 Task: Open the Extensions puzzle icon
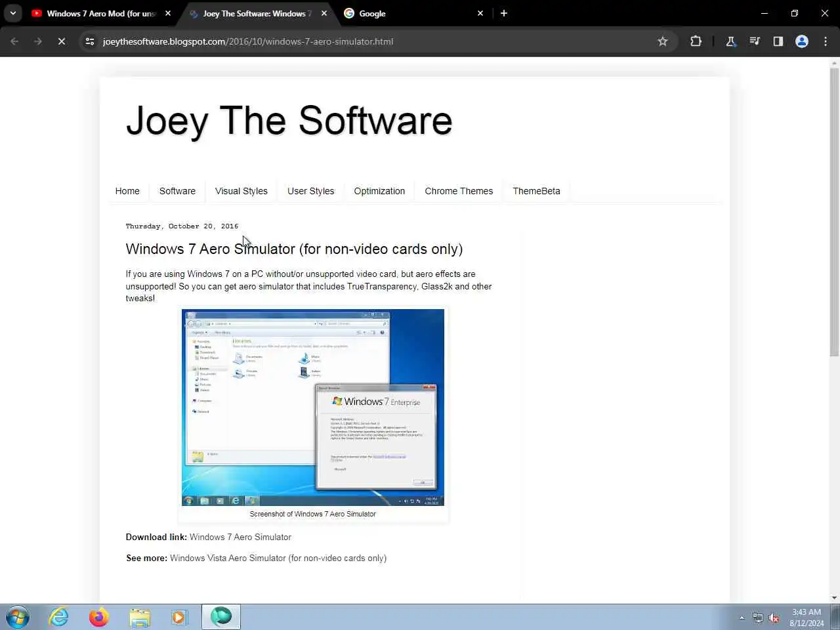pos(696,41)
